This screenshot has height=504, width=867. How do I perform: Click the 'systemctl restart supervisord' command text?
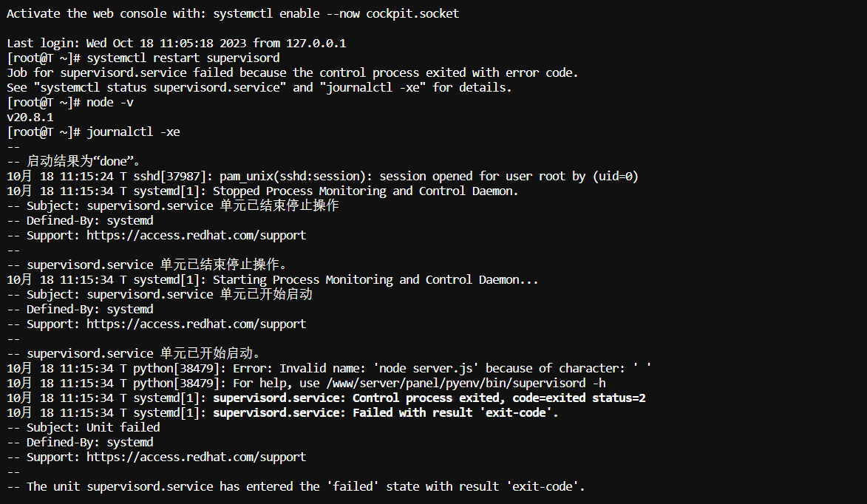pyautogui.click(x=183, y=58)
